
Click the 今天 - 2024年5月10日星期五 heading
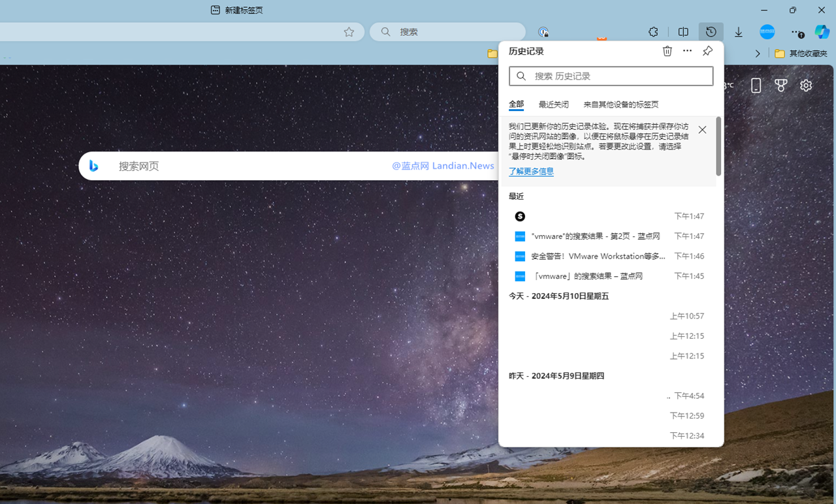pos(558,296)
